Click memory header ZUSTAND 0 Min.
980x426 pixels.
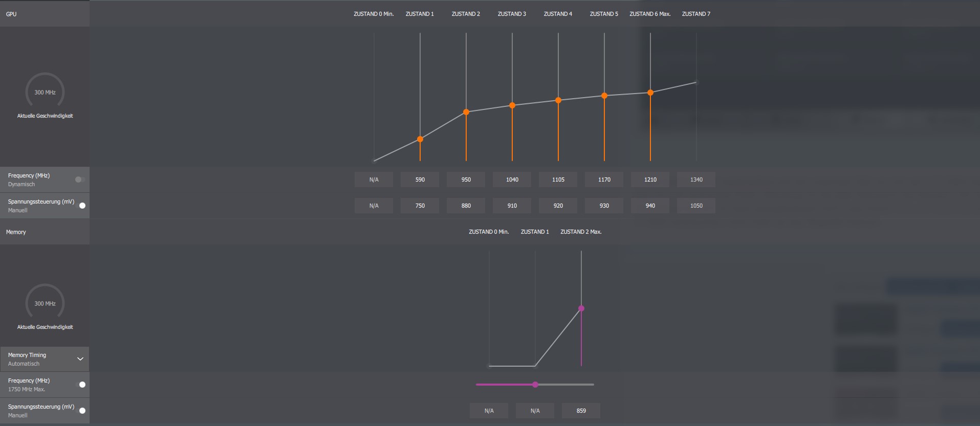489,232
